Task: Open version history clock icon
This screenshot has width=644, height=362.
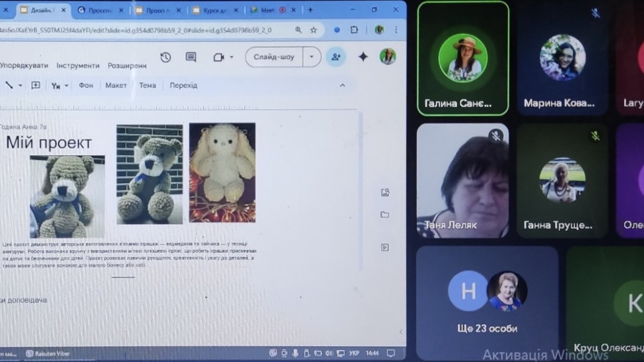Action: click(x=165, y=57)
